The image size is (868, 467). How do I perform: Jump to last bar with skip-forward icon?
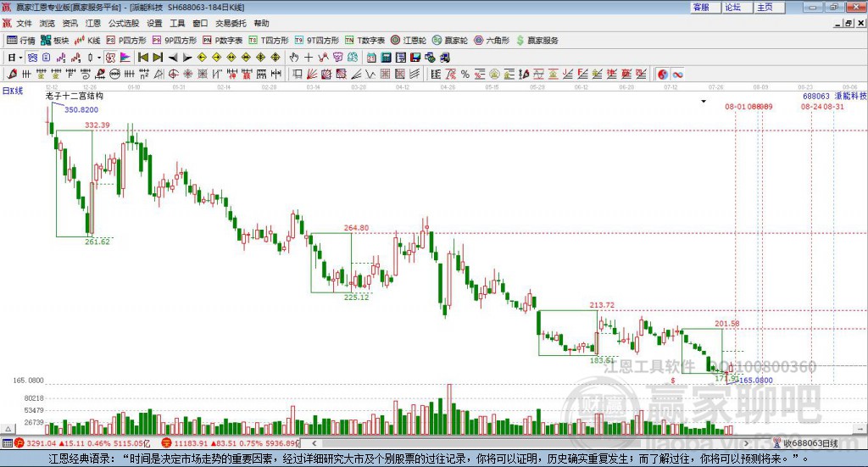click(158, 58)
